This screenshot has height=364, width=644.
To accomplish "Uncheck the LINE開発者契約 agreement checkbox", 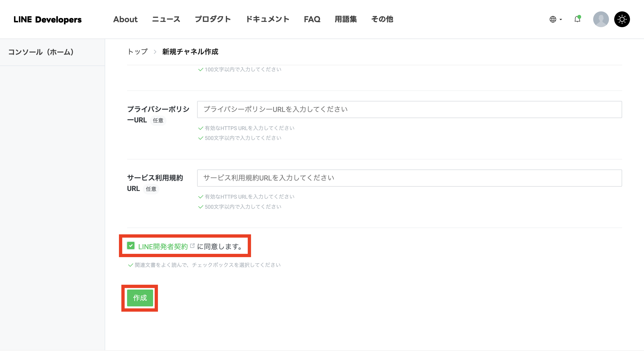I will coord(131,246).
